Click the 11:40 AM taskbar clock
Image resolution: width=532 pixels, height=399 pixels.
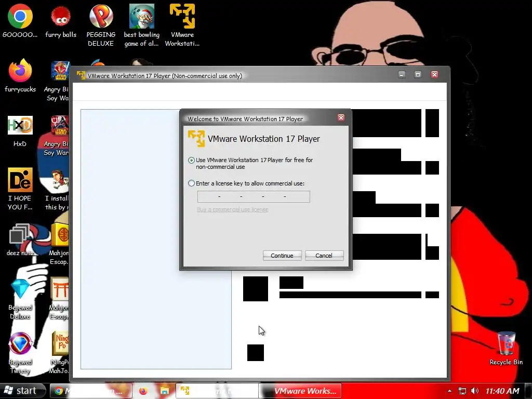502,391
